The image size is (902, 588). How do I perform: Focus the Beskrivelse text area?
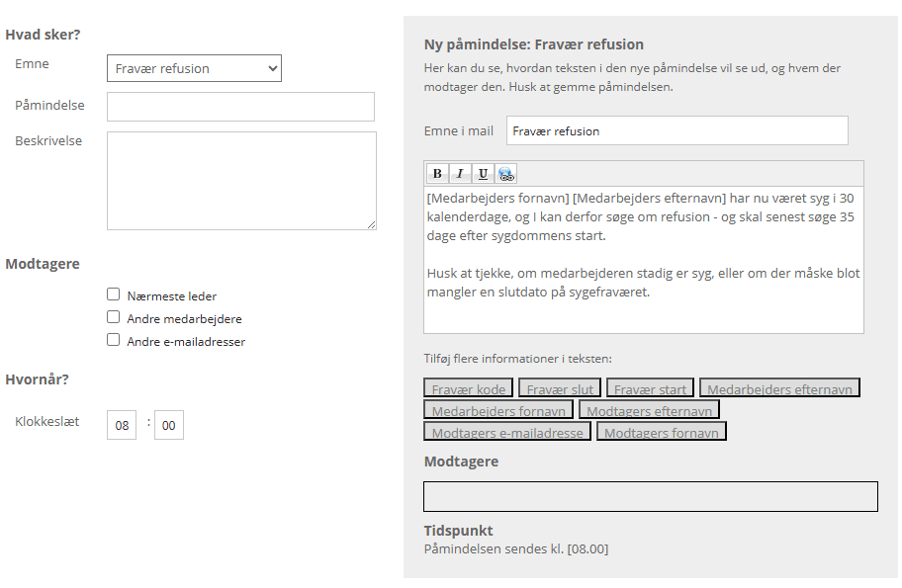tap(241, 181)
